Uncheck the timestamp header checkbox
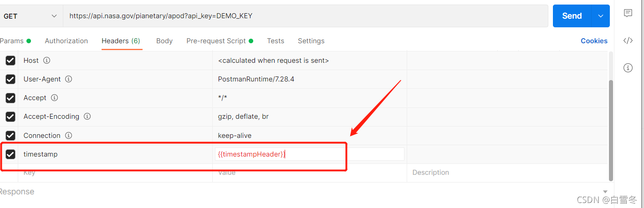The height and width of the screenshot is (208, 644). tap(10, 154)
